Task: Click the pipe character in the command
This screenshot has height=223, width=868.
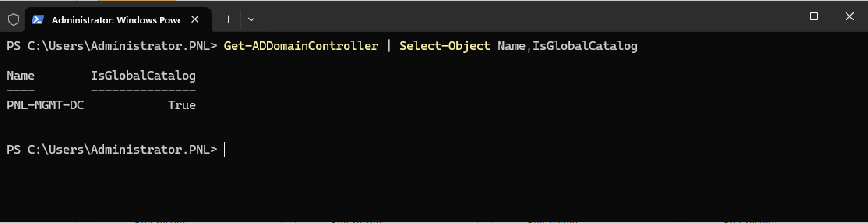Action: pyautogui.click(x=389, y=46)
